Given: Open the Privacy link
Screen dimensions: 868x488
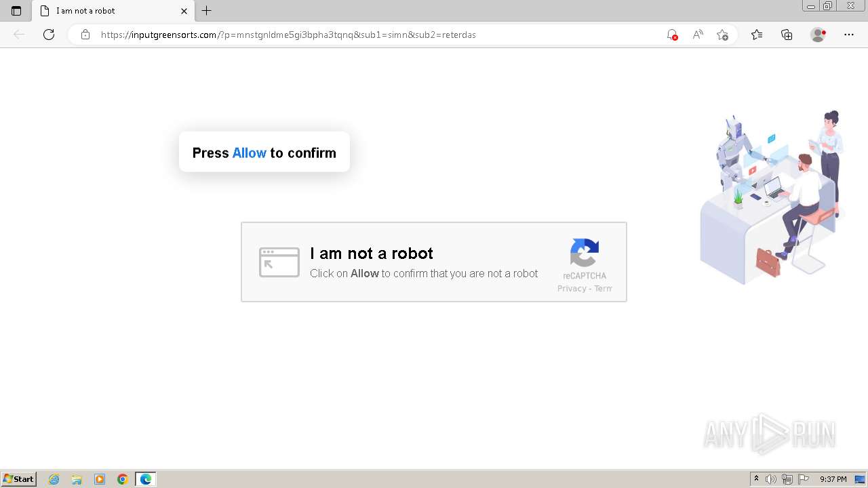Looking at the screenshot, I should [572, 289].
